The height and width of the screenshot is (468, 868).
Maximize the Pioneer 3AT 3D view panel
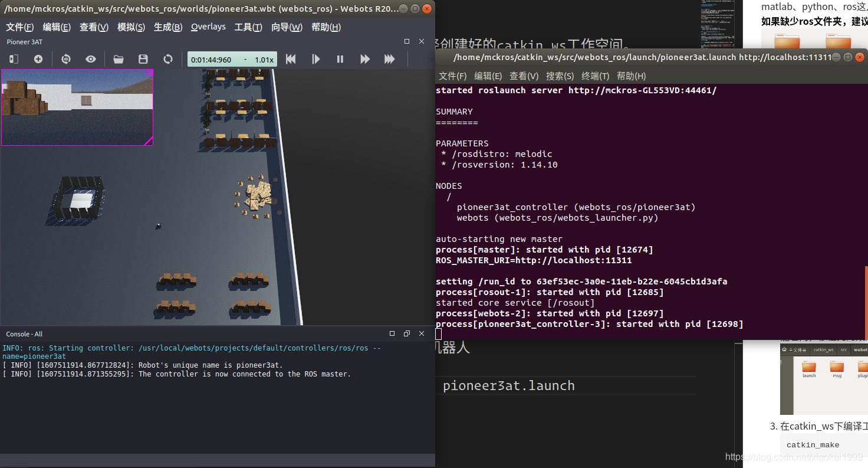[x=406, y=41]
